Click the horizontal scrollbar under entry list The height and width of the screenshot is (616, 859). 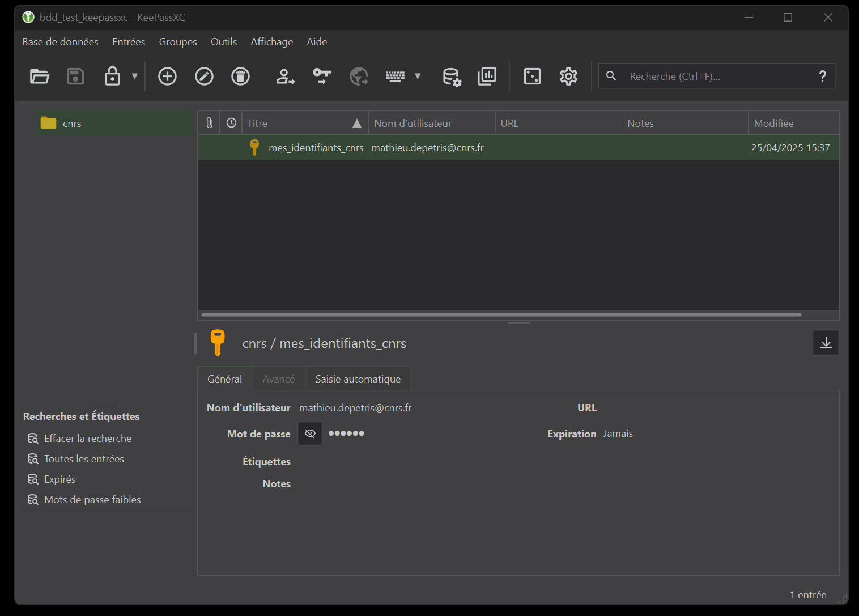point(501,315)
